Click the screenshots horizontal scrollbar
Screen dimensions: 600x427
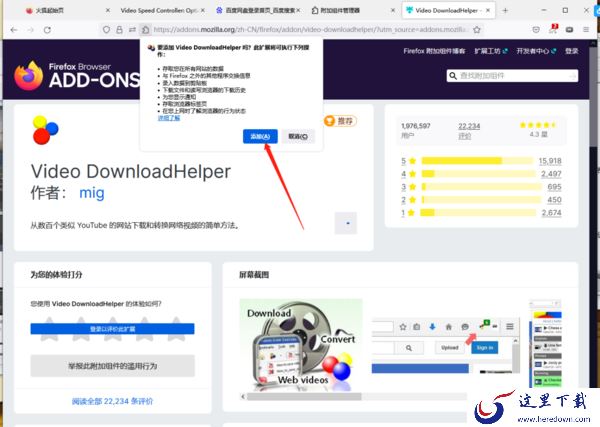point(304,396)
